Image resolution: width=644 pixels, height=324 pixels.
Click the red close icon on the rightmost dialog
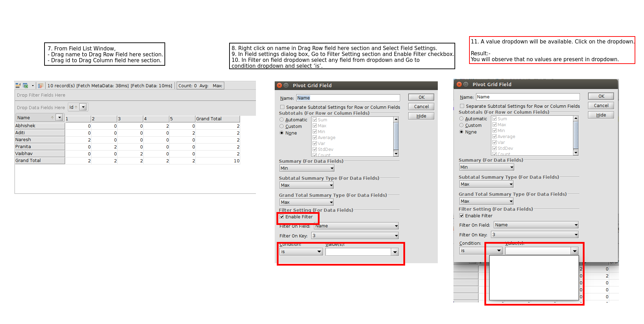pos(459,84)
